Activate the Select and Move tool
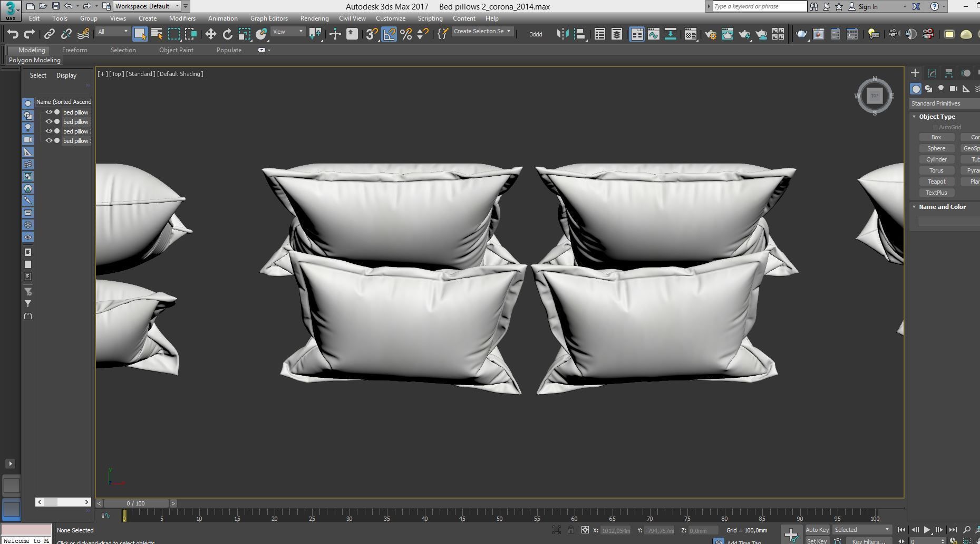 210,34
